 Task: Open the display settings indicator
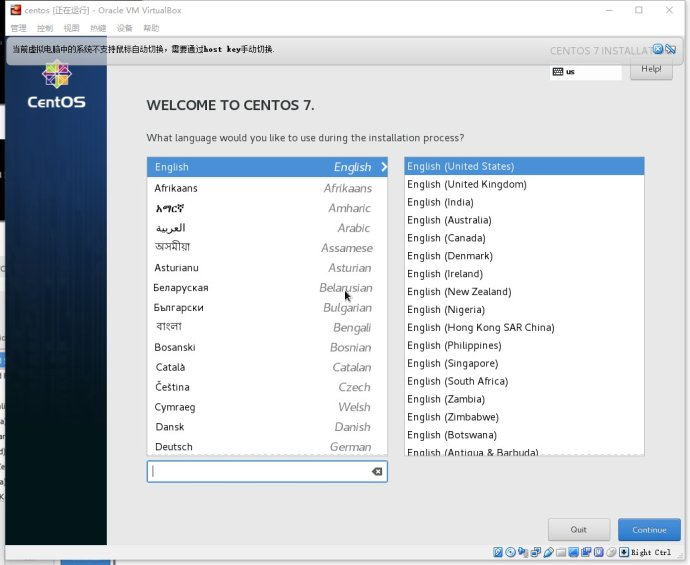coord(573,552)
